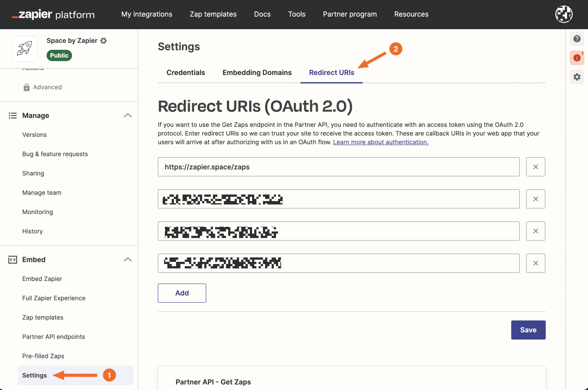Viewport: 588px width, 390px height.
Task: Open Bug & feature requests
Action: point(55,154)
